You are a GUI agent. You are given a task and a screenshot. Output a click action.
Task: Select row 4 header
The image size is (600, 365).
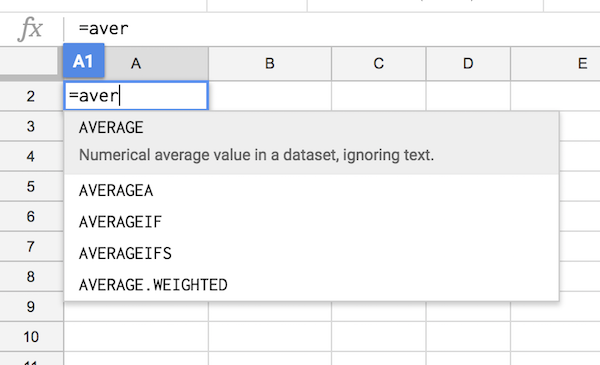click(x=31, y=156)
